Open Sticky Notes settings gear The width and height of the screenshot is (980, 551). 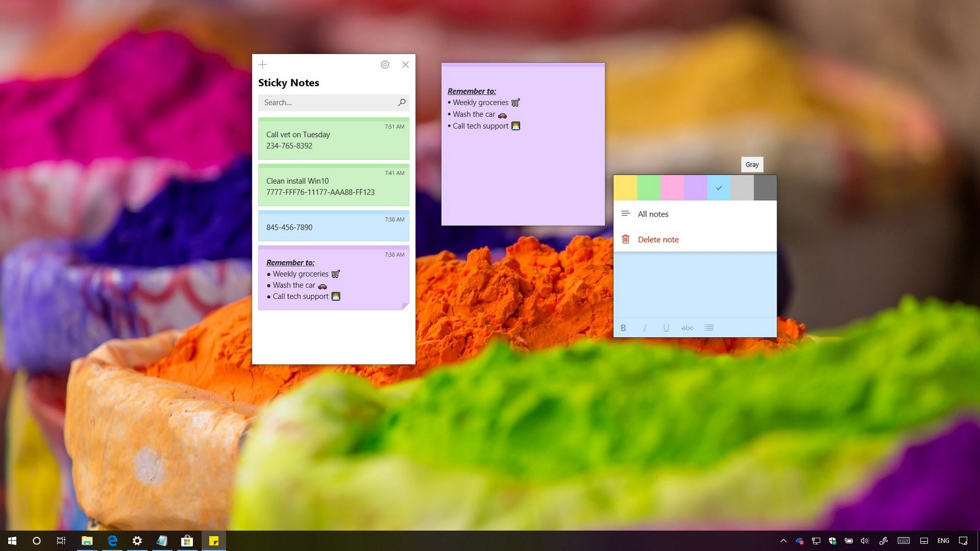point(384,64)
